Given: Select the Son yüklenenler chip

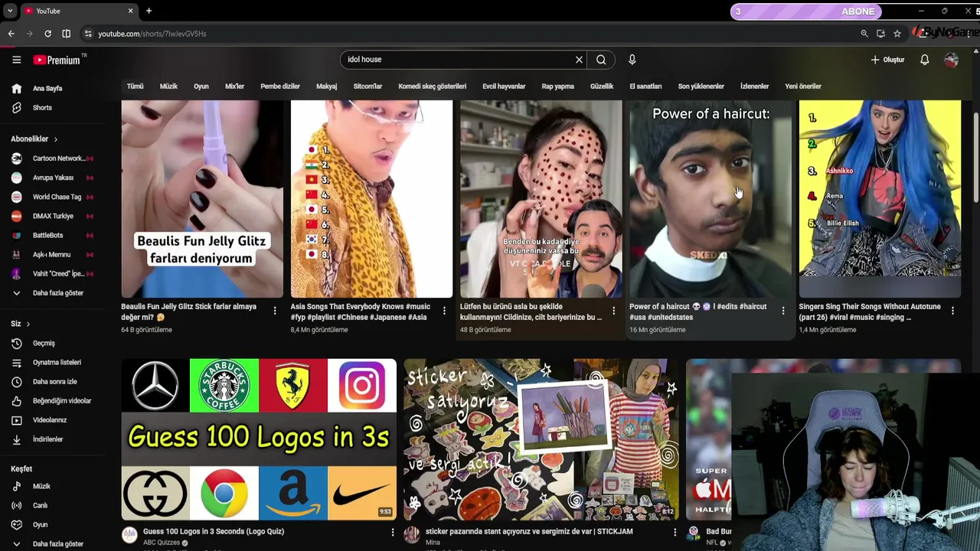Looking at the screenshot, I should 701,86.
